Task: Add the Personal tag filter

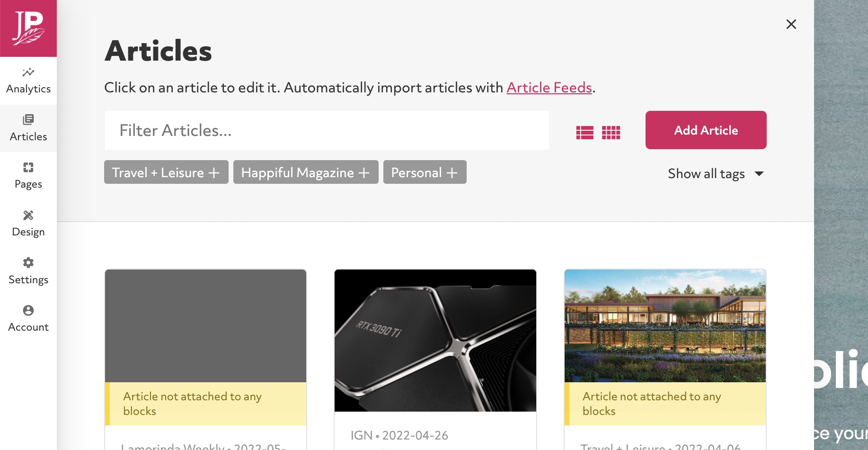Action: [x=425, y=172]
